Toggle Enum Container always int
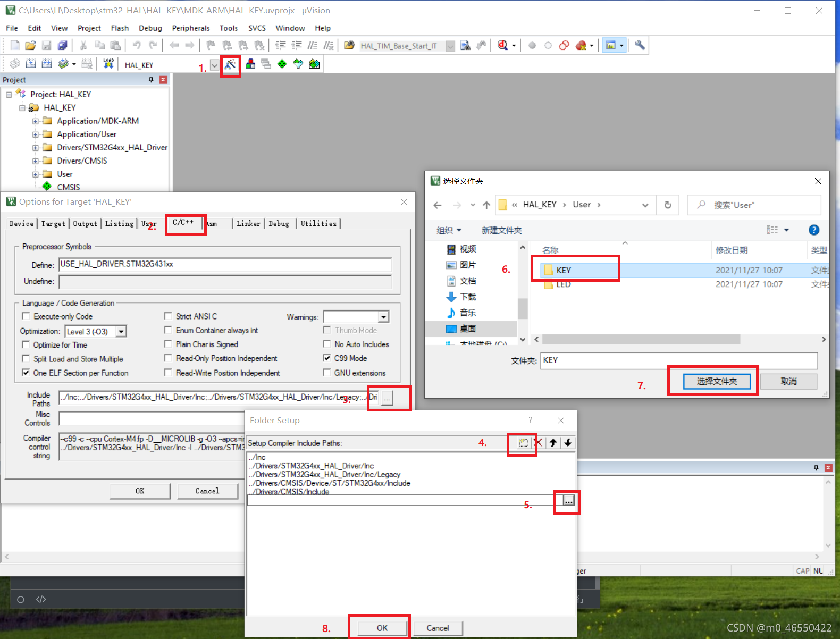The image size is (840, 639). point(168,330)
